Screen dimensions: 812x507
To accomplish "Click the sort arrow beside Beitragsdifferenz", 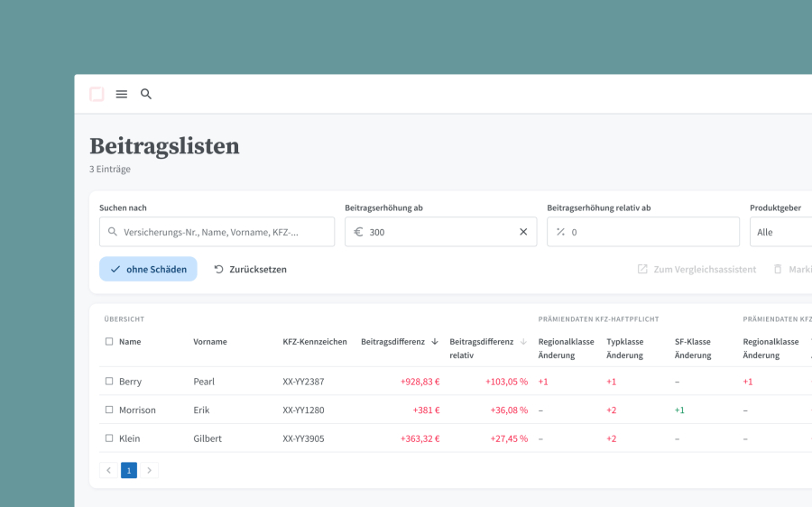I will coord(435,342).
